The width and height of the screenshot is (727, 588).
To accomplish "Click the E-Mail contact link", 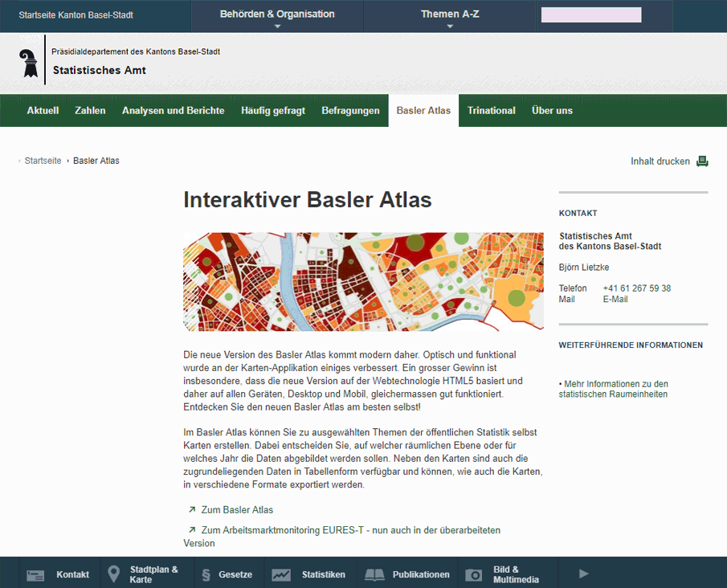I will click(x=615, y=300).
